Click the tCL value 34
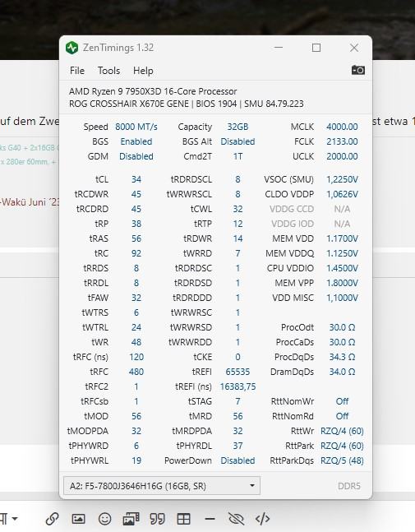 tap(136, 179)
